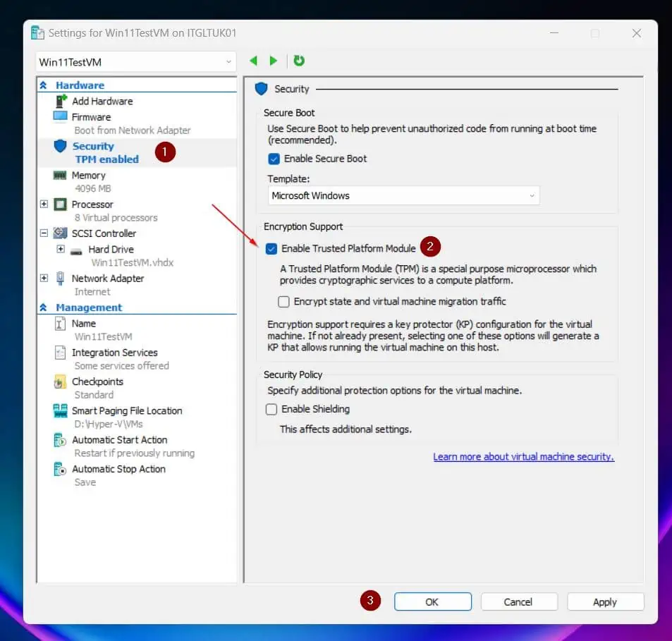Viewport: 672px width, 641px height.
Task: Click the Checkpoints icon
Action: pos(60,381)
